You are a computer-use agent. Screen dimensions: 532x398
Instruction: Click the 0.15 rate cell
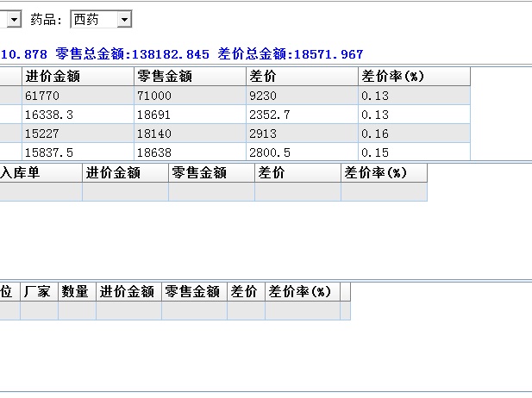click(414, 152)
